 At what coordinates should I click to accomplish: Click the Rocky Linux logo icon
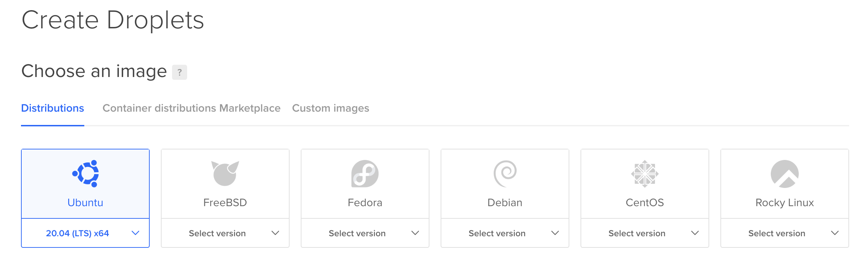(784, 174)
